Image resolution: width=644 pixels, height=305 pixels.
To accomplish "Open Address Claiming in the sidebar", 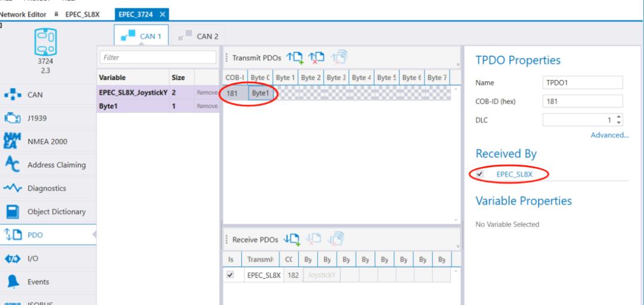I will (56, 165).
